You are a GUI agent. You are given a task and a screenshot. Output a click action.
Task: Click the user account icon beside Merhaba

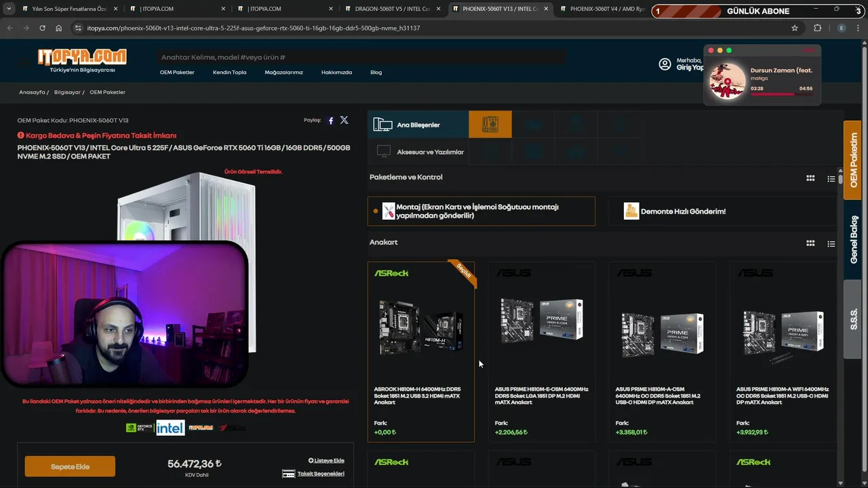coord(665,64)
